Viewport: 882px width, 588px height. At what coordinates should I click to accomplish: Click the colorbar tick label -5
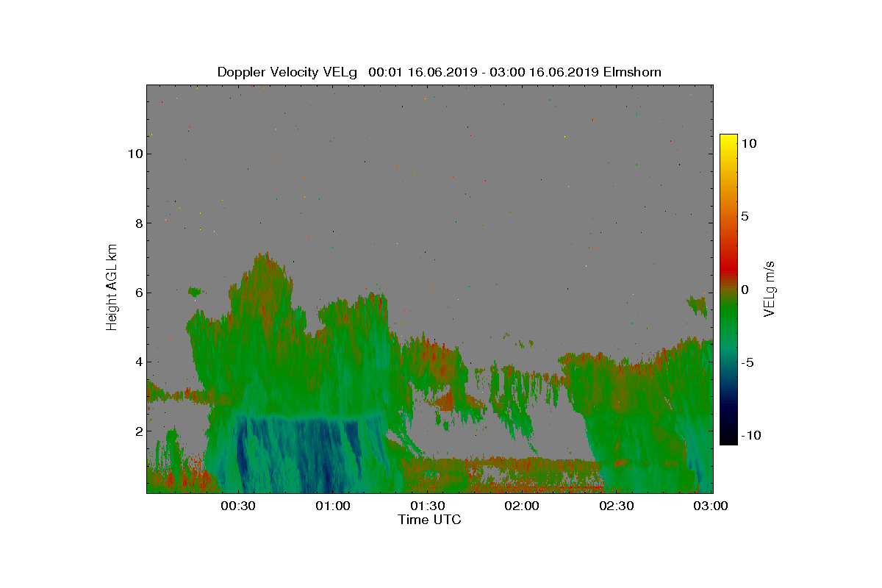[747, 362]
